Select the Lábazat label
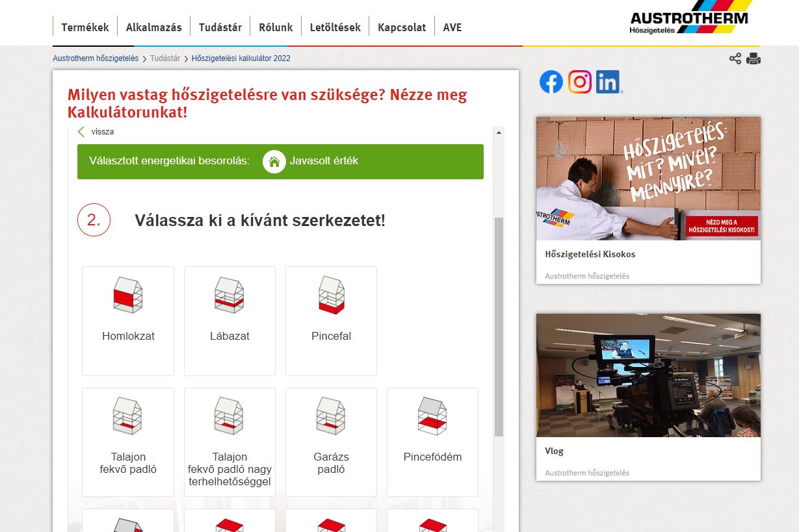 (229, 336)
